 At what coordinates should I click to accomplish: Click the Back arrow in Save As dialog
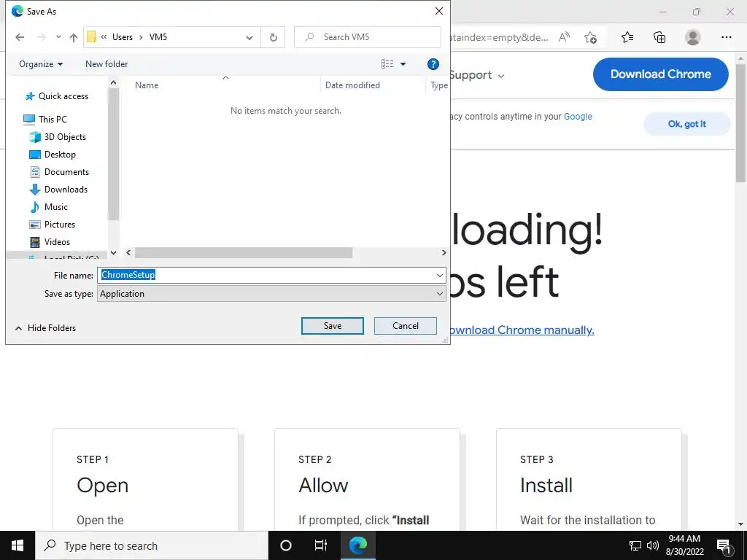point(20,37)
